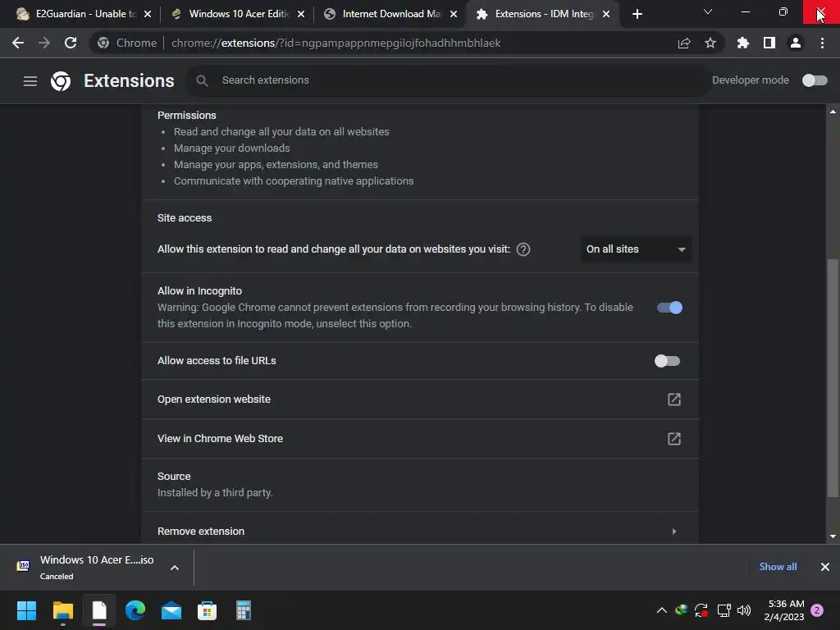Viewport: 840px width, 630px height.
Task: Click Installed by a third party text
Action: 215,492
